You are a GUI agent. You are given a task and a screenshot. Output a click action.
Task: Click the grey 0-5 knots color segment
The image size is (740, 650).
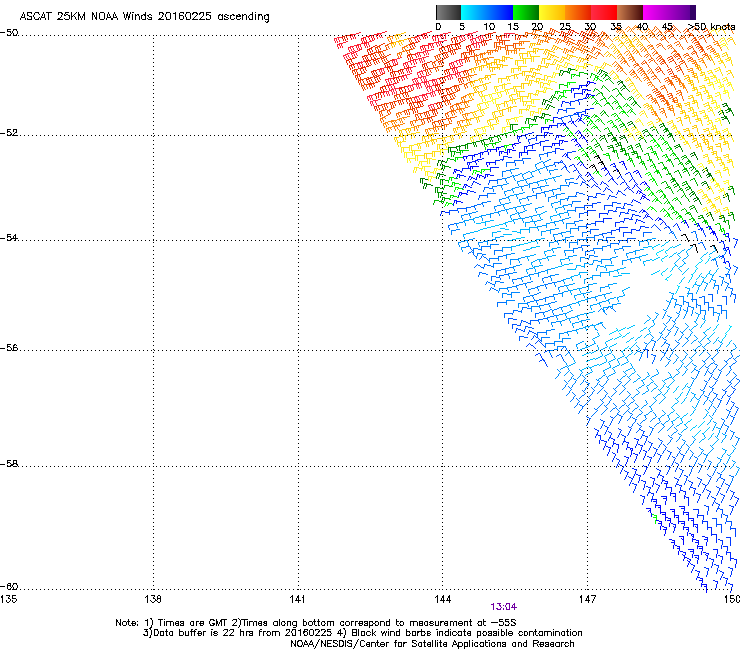click(x=448, y=12)
